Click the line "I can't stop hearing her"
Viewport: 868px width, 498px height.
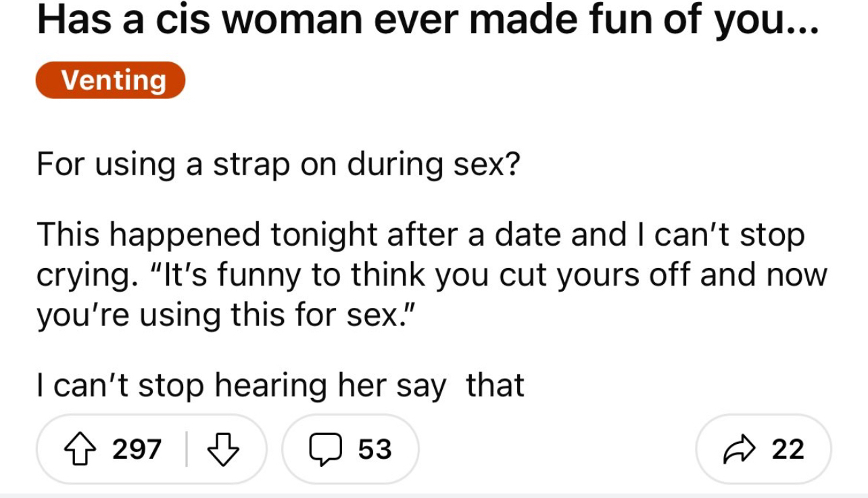tap(280, 386)
